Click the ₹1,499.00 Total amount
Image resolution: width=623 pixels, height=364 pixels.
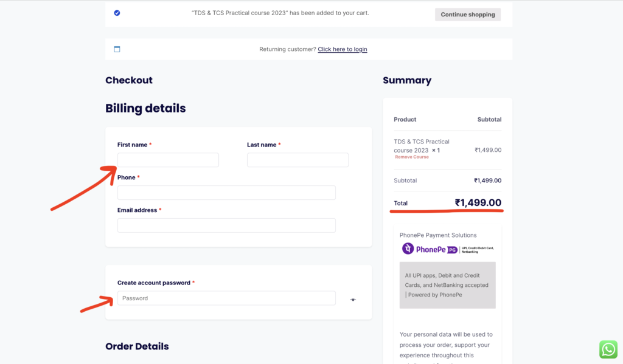478,202
